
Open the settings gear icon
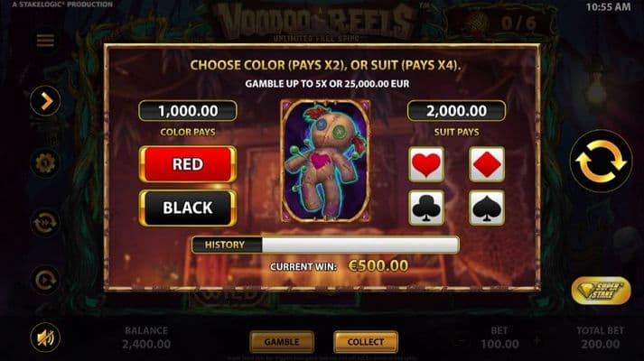[x=45, y=162]
